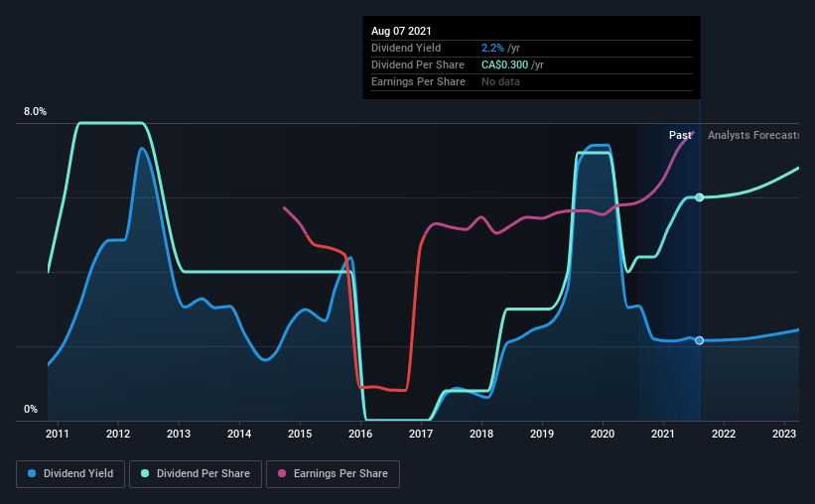
Task: Click the pink Earnings Per Share legend dot
Action: tap(282, 473)
